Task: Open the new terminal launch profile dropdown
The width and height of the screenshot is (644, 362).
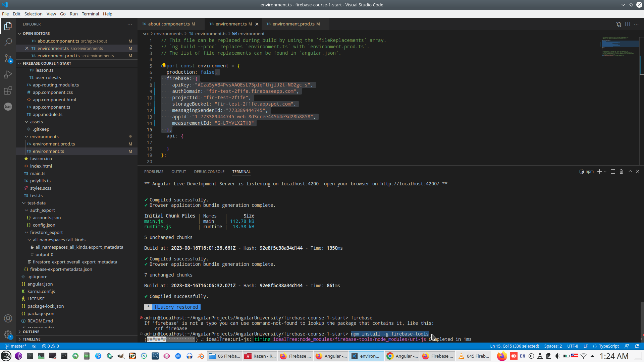Action: pyautogui.click(x=605, y=172)
